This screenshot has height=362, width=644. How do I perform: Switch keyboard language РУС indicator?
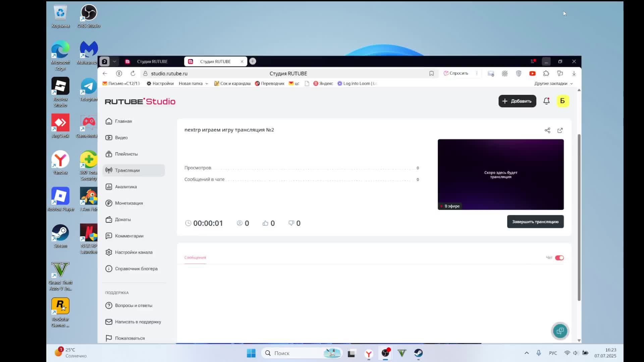[x=553, y=353]
